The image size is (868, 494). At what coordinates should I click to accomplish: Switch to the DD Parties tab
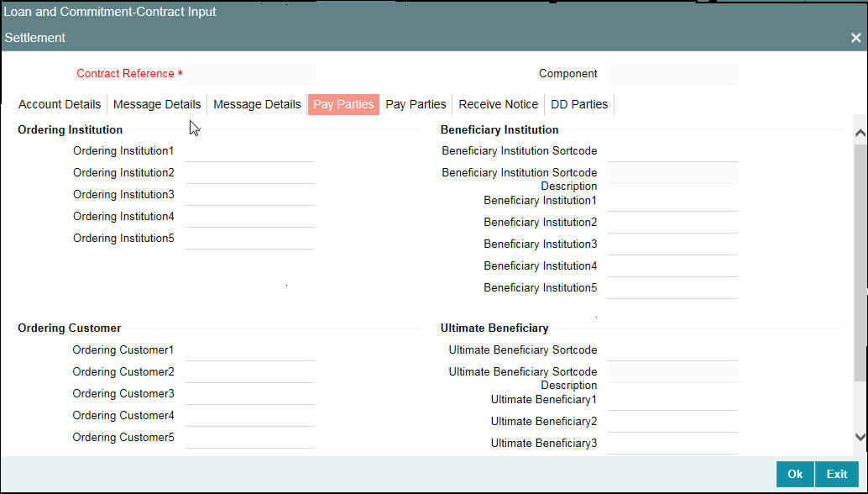[579, 104]
